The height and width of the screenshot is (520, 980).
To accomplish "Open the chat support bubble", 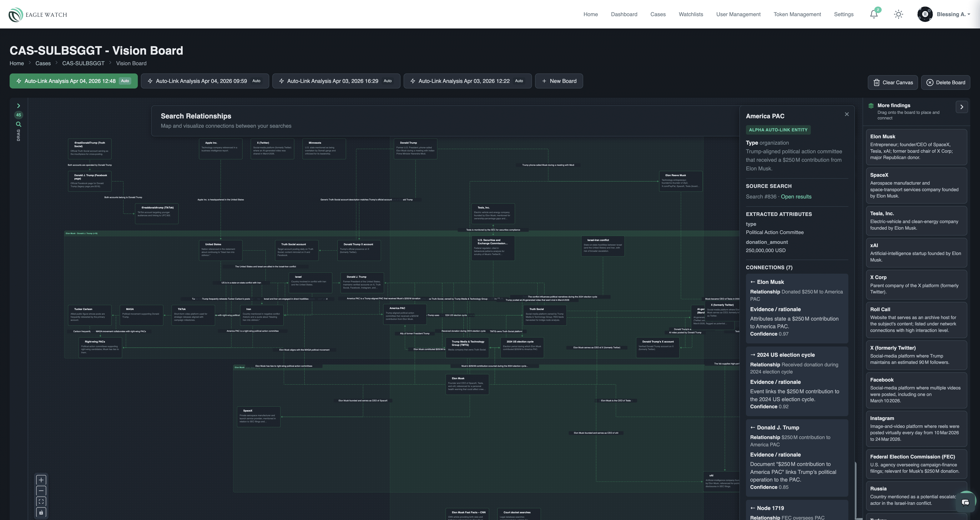I will tap(965, 502).
